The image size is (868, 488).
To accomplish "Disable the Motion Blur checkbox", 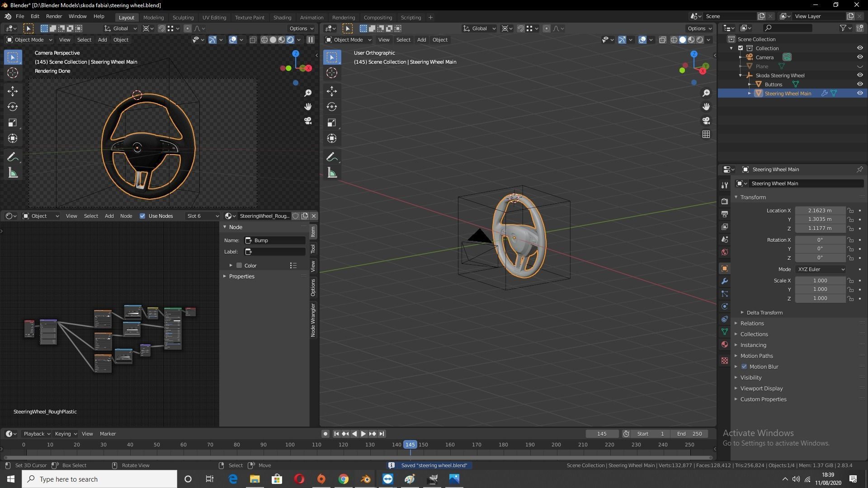I will pyautogui.click(x=744, y=366).
